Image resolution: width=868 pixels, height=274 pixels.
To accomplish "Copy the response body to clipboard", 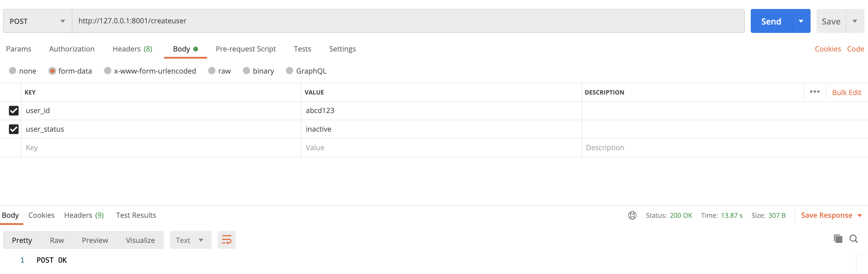I will click(838, 239).
